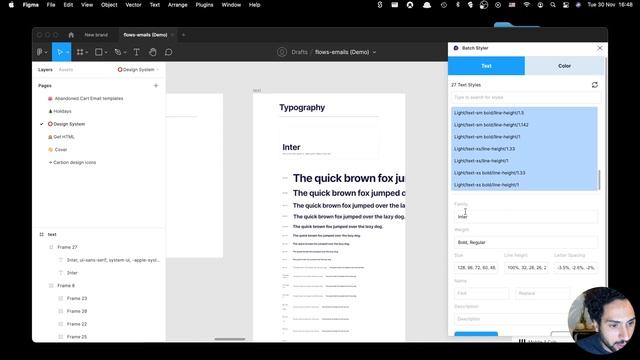Image resolution: width=640 pixels, height=360 pixels.
Task: Open macOS Spotlight search icon
Action: tap(553, 5)
